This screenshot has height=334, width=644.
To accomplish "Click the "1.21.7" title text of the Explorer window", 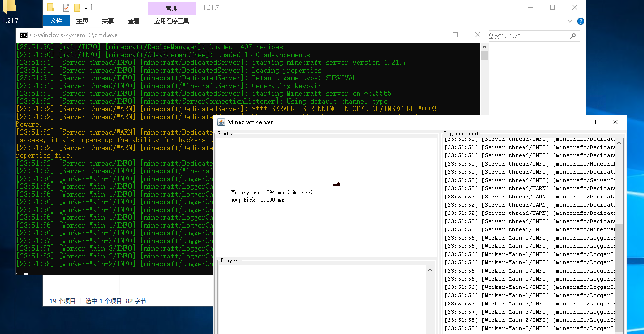I will [210, 8].
